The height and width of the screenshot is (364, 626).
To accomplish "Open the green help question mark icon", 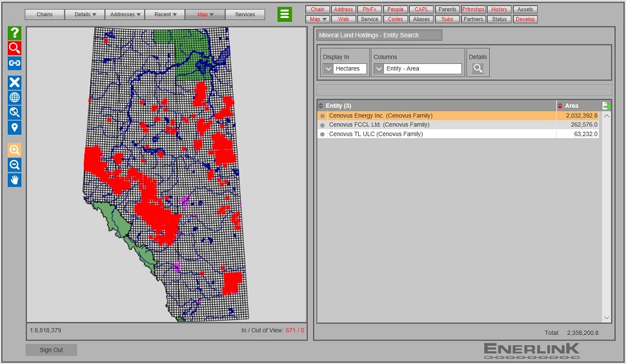I will point(14,33).
